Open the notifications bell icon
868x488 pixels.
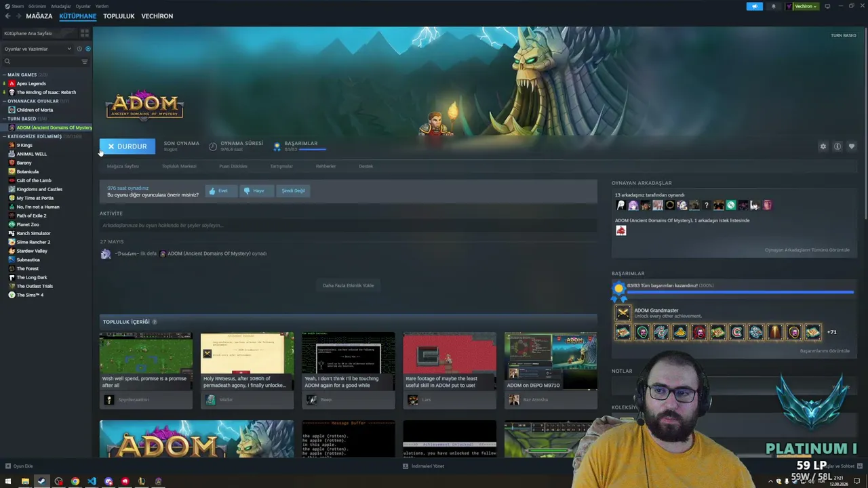coord(774,7)
